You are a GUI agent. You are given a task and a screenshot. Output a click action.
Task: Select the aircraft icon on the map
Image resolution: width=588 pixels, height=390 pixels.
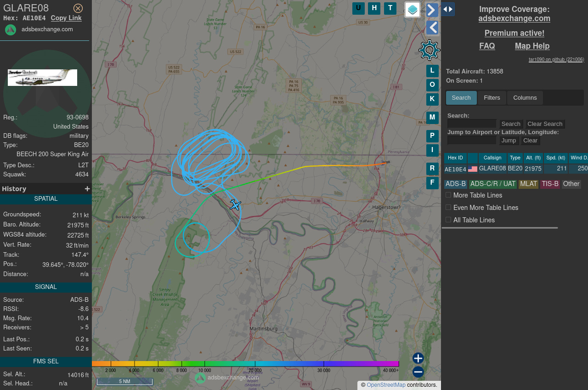pyautogui.click(x=235, y=205)
